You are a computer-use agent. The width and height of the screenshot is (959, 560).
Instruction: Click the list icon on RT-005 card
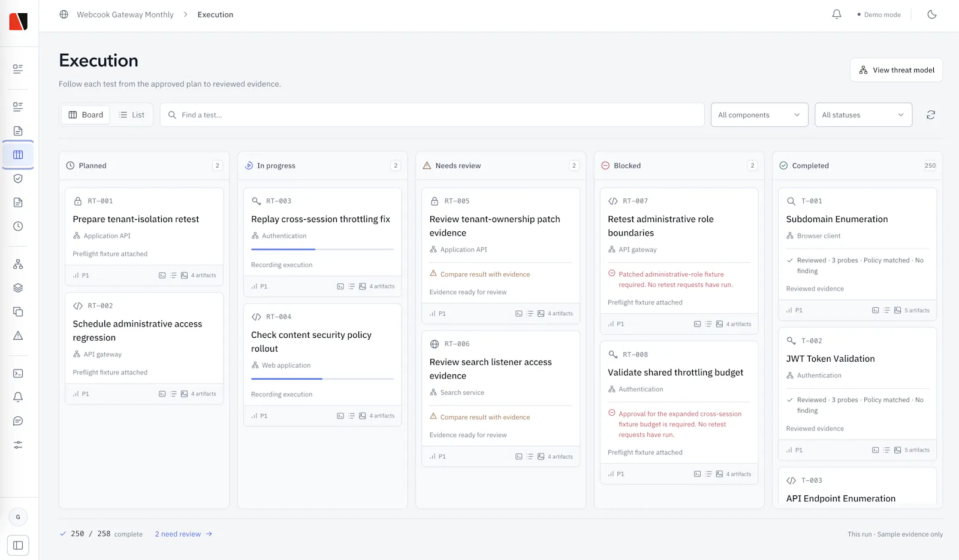530,314
